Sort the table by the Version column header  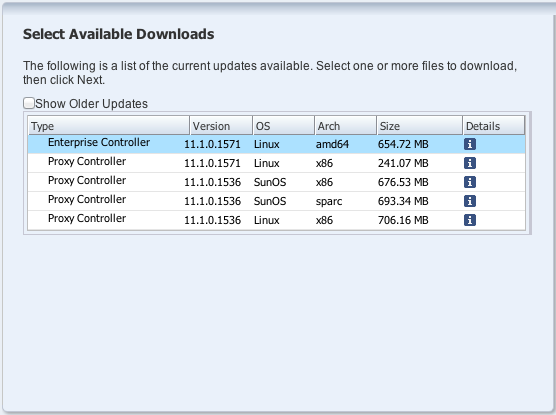221,126
